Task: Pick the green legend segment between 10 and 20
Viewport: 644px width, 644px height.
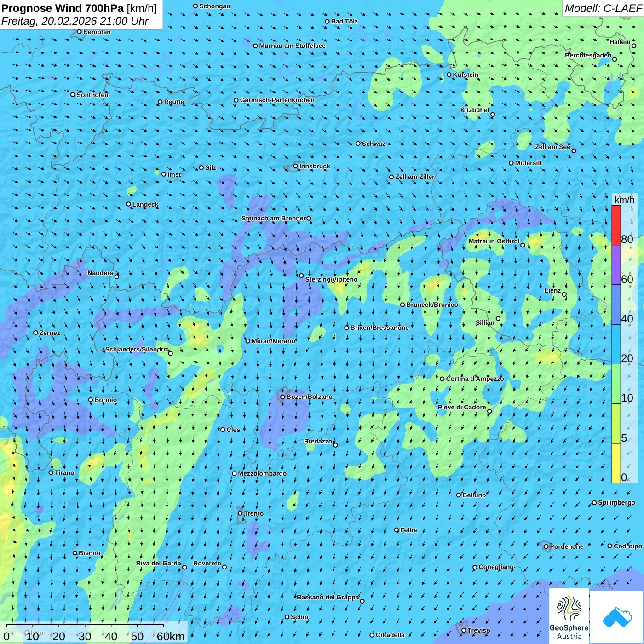Action: 616,384
